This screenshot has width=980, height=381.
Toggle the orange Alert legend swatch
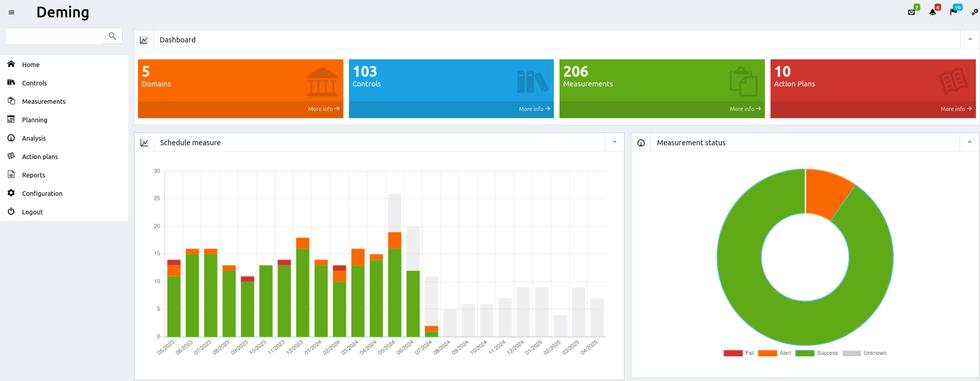(767, 353)
